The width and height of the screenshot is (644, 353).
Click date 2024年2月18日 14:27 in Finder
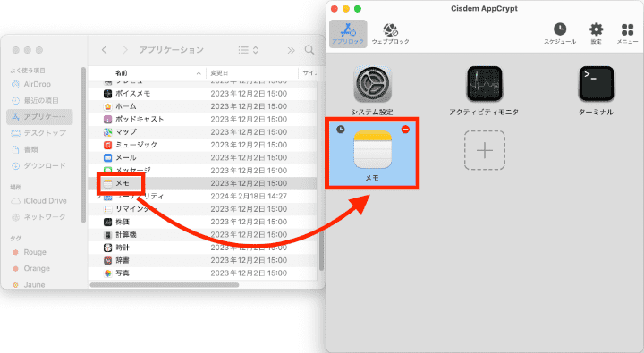(249, 197)
